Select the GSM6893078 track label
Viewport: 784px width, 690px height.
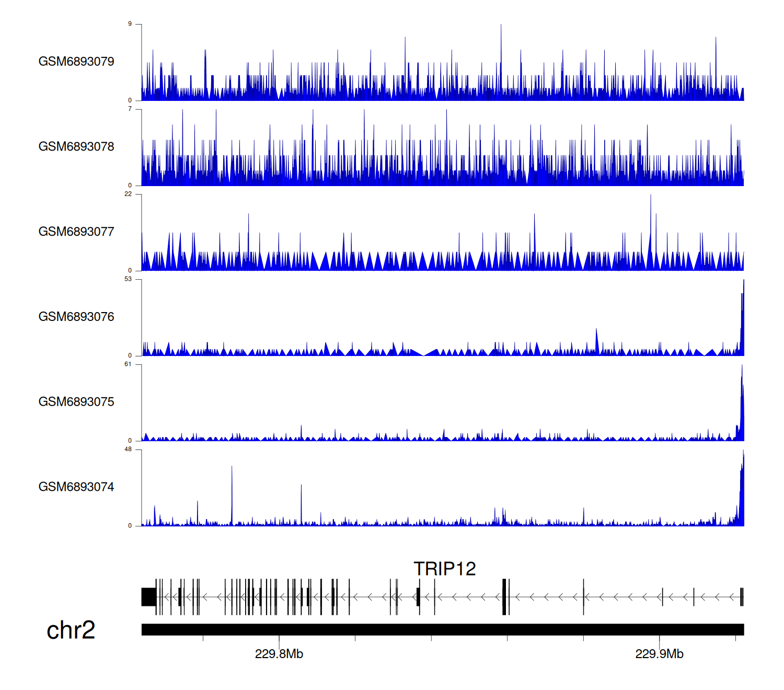[76, 147]
